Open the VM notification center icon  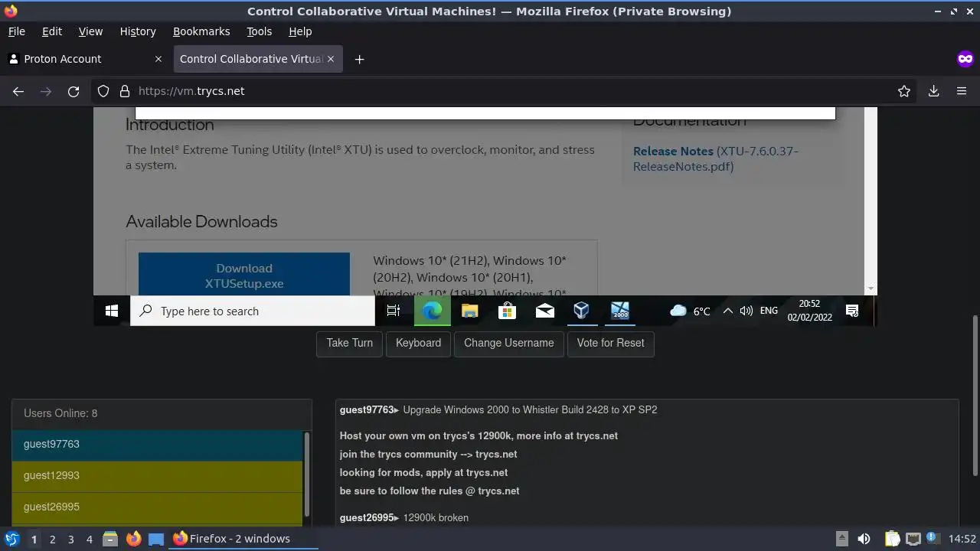pos(852,311)
